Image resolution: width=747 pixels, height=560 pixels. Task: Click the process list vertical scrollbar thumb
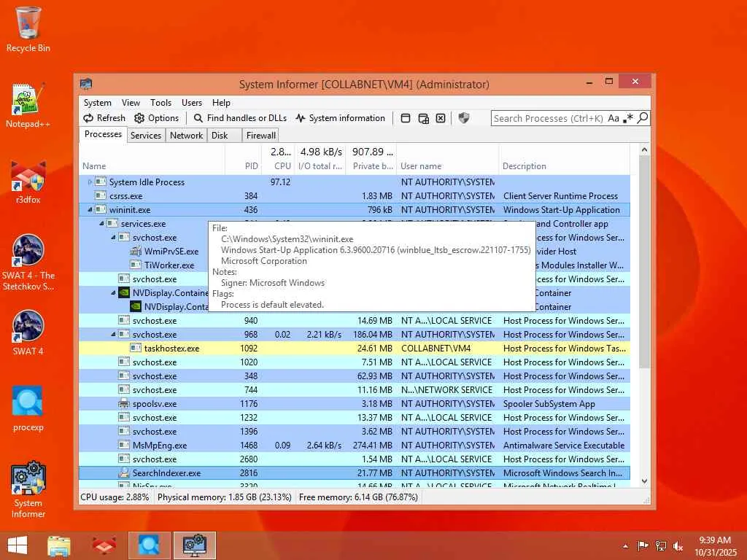644,262
